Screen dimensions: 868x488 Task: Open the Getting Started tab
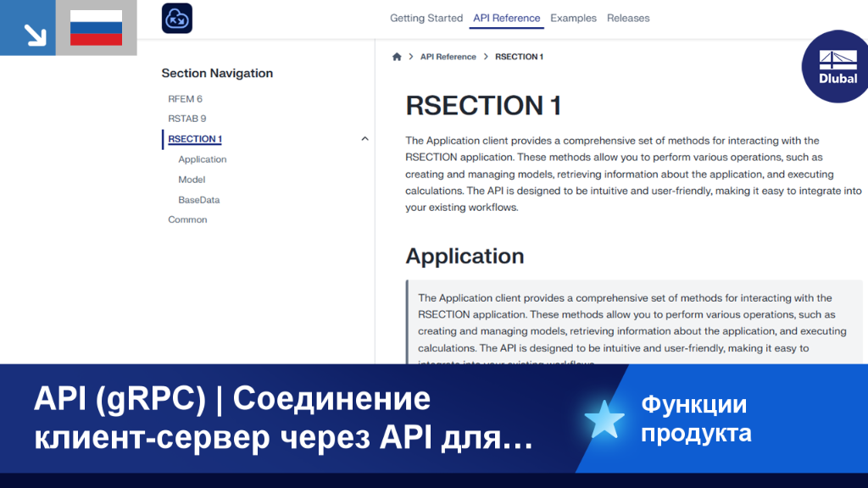[426, 19]
